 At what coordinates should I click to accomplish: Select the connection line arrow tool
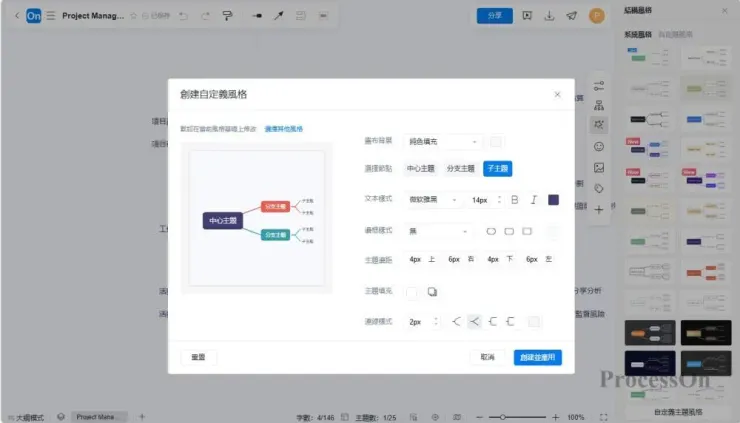coord(279,16)
